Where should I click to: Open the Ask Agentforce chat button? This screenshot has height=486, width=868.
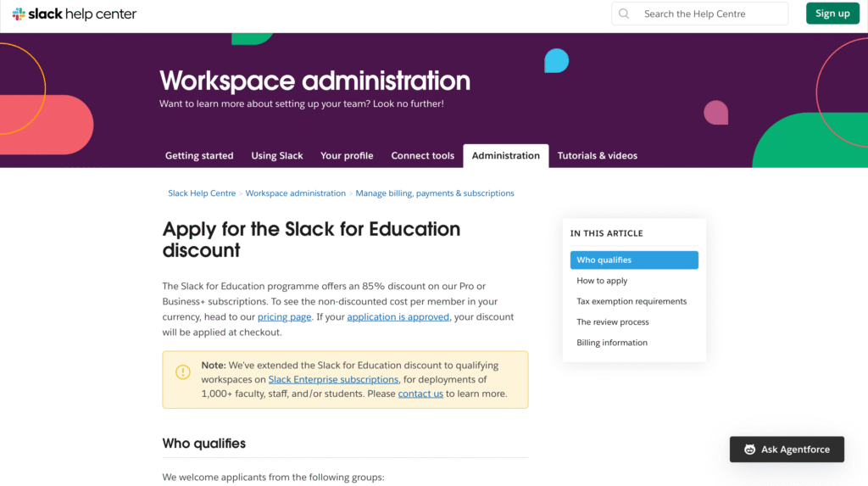pyautogui.click(x=787, y=450)
